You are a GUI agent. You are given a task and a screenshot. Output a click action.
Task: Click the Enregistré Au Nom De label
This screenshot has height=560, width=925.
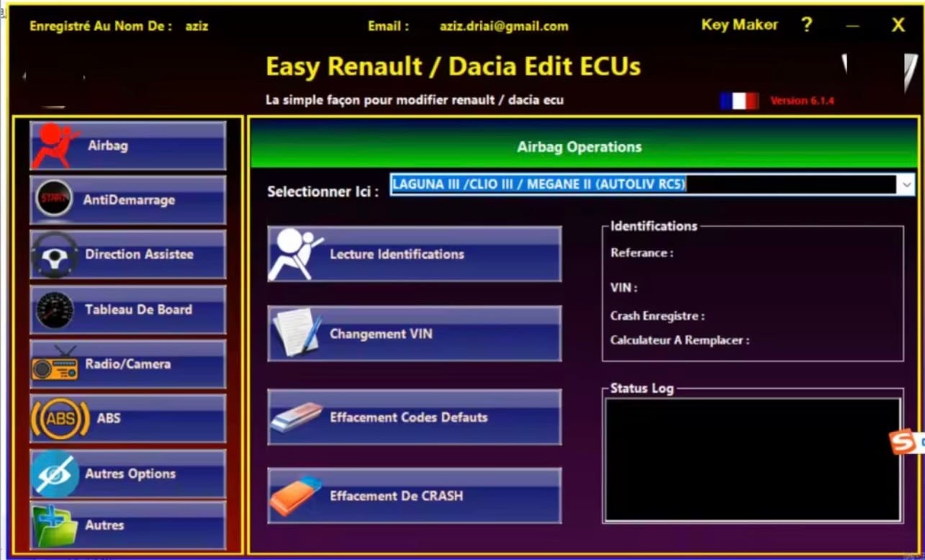pos(101,27)
